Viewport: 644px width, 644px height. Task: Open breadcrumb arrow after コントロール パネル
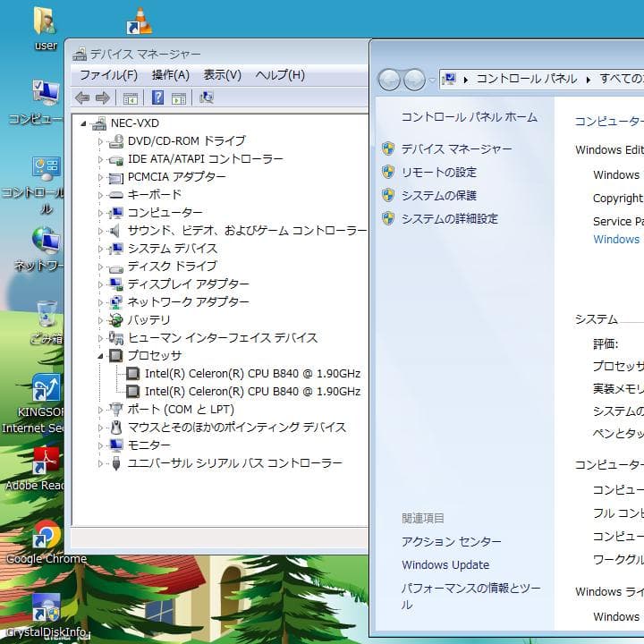point(589,80)
